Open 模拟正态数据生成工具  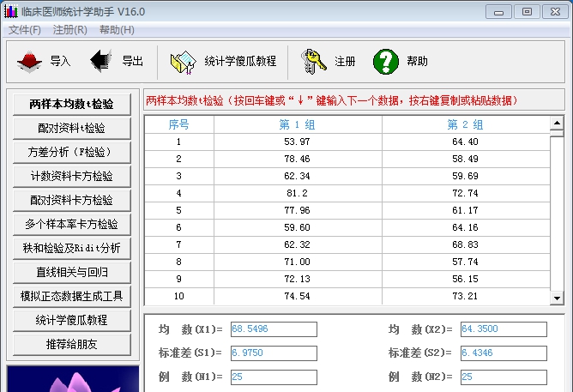pyautogui.click(x=72, y=296)
